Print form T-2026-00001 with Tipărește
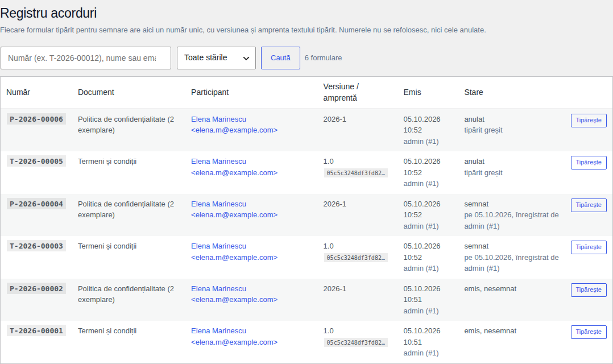 [589, 332]
